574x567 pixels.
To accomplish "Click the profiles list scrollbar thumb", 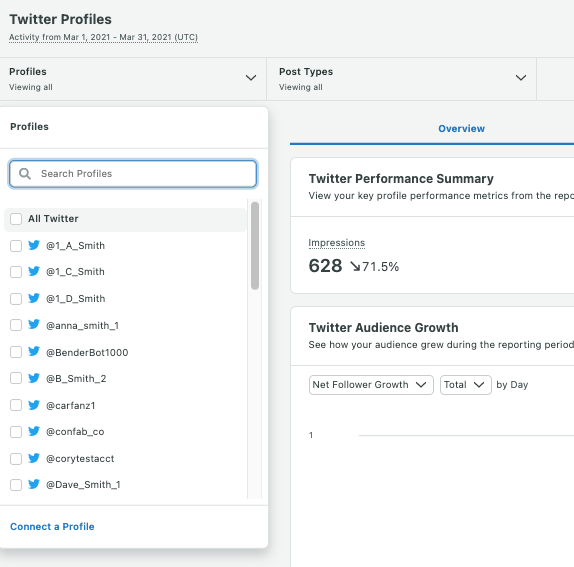I will (x=255, y=246).
